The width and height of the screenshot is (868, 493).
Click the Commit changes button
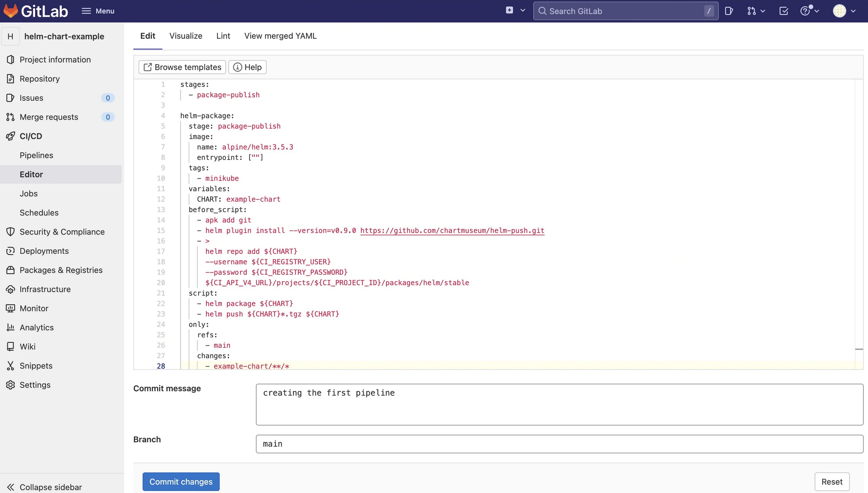tap(181, 482)
